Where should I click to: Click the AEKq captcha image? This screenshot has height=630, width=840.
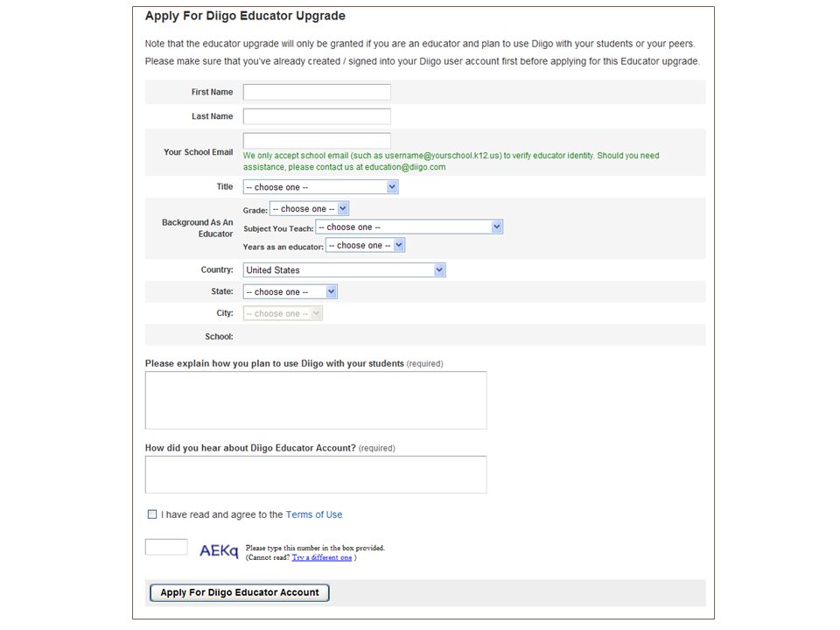click(219, 550)
